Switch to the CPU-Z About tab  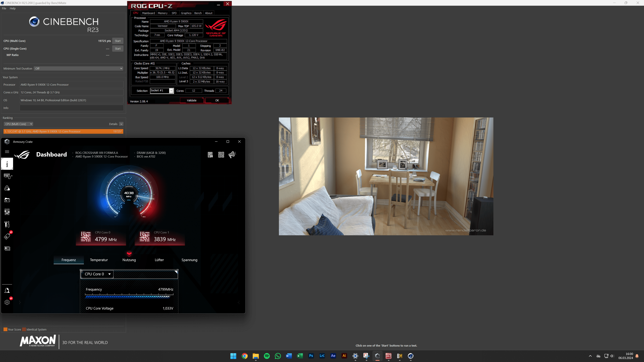(209, 13)
